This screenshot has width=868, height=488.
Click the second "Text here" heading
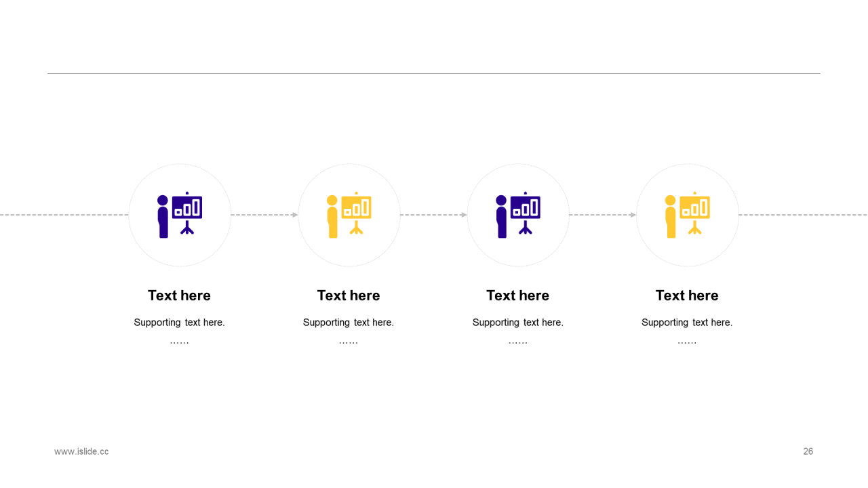point(349,296)
